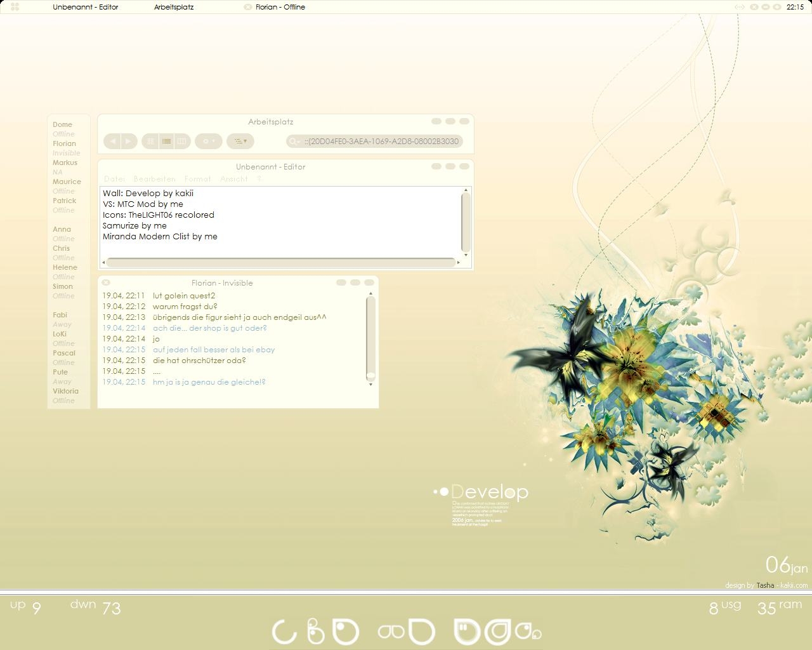Select contact Florian in the contact list
The image size is (812, 650).
coord(64,143)
